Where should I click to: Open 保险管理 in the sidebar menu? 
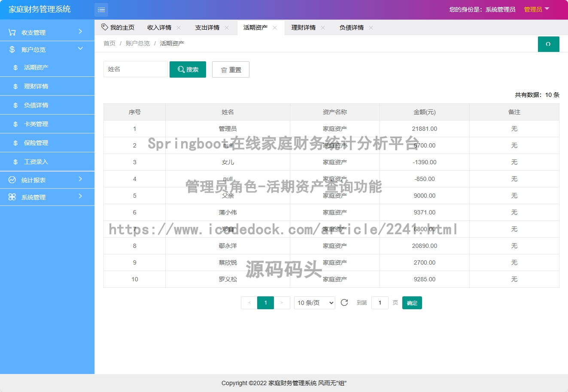(47, 143)
